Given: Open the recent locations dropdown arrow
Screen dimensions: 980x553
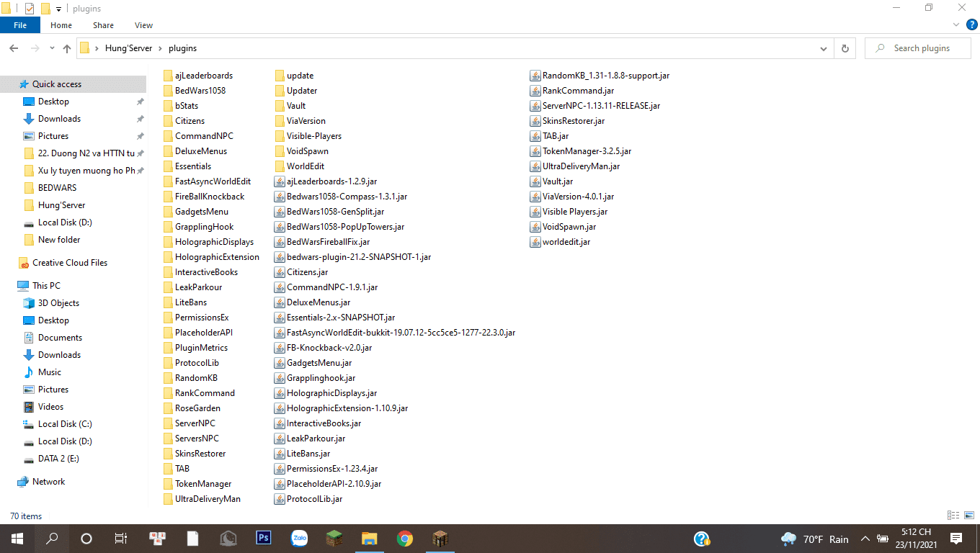Looking at the screenshot, I should pyautogui.click(x=52, y=48).
